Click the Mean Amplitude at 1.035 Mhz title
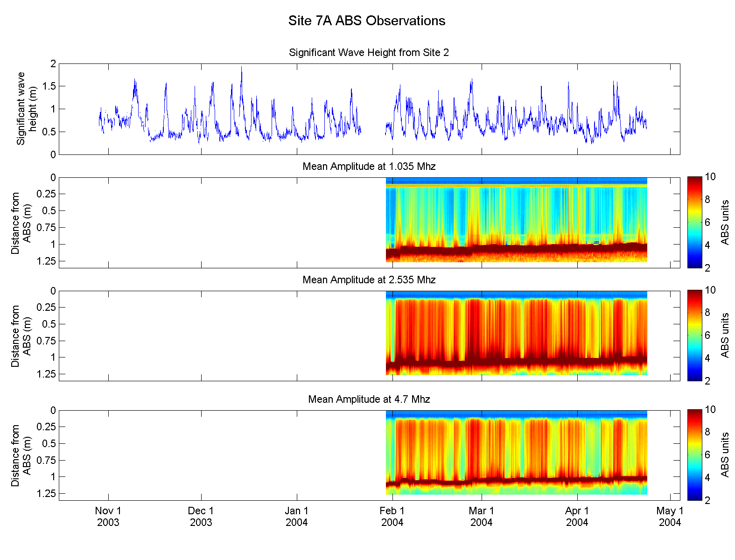 [x=369, y=167]
